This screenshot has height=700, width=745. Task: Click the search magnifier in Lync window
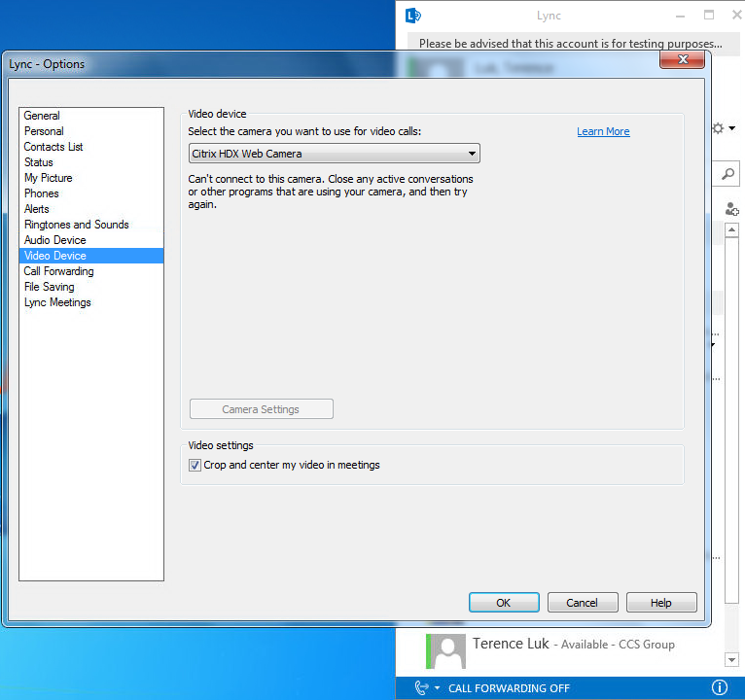727,174
